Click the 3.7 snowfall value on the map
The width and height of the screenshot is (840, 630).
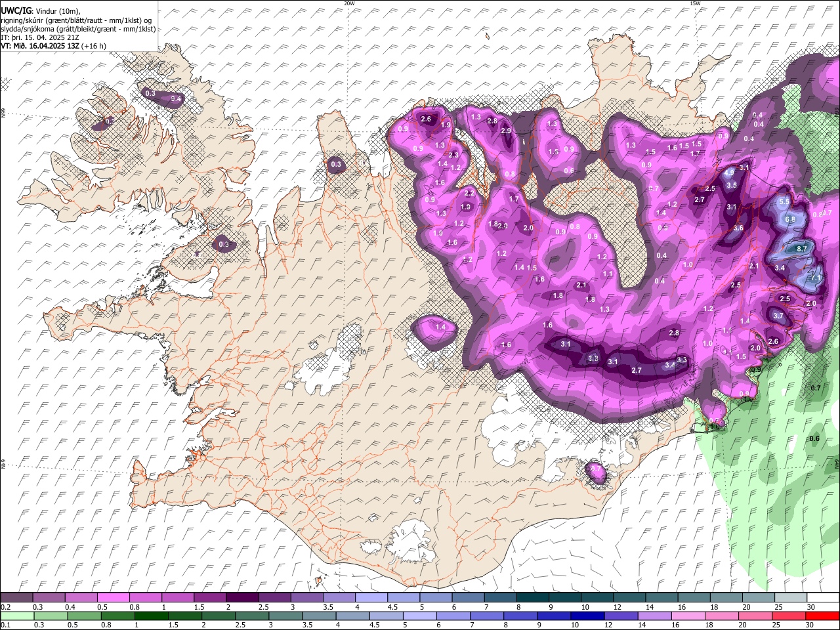coord(778,316)
